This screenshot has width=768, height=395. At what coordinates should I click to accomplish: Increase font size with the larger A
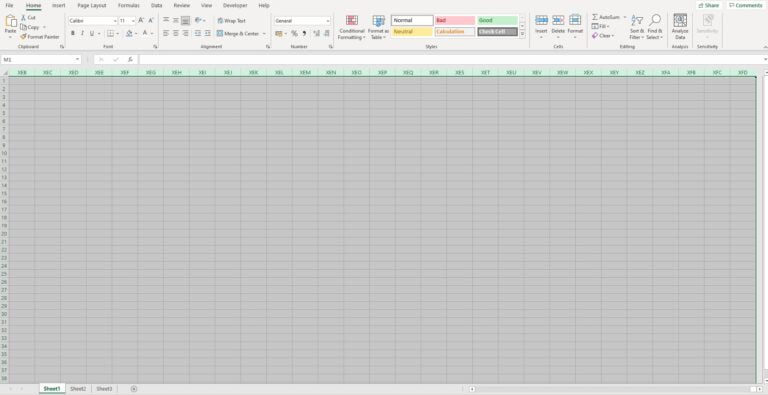click(x=141, y=21)
